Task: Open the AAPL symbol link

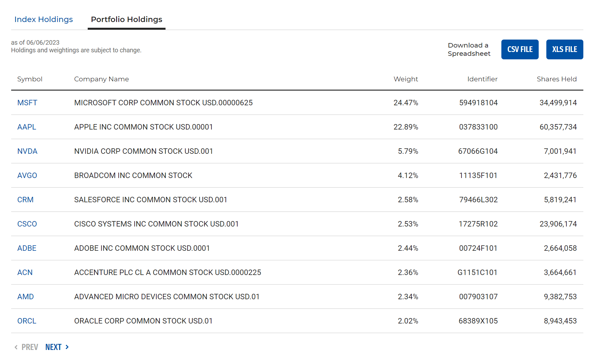Action: [27, 127]
